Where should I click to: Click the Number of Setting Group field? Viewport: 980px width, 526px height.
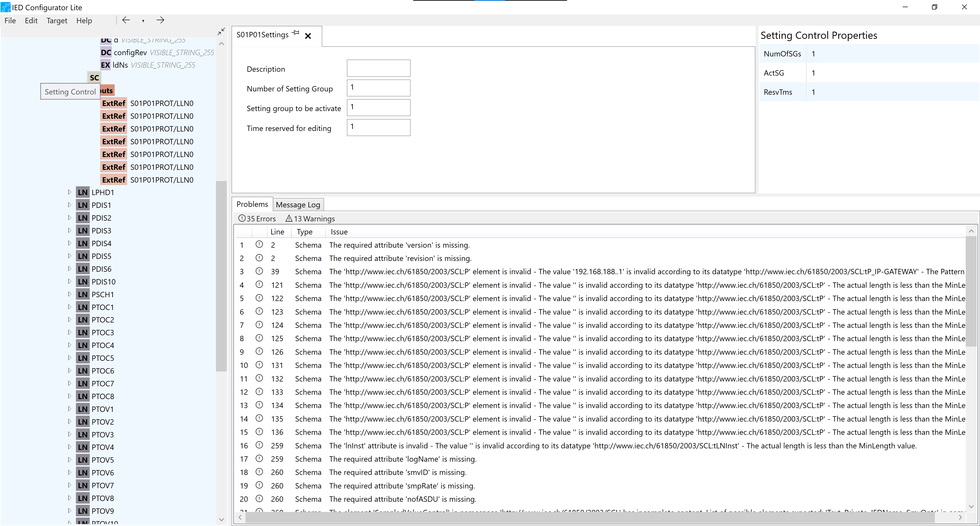click(x=378, y=88)
